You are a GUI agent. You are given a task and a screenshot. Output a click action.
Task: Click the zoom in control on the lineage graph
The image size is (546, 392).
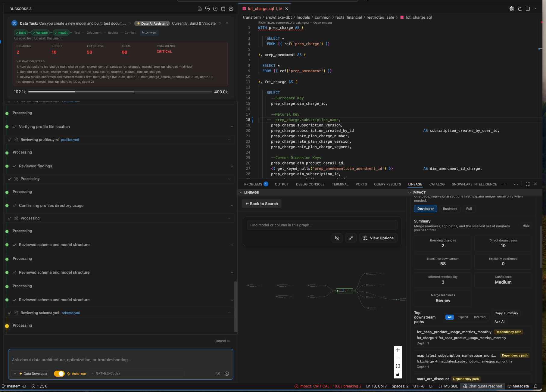coord(398,350)
